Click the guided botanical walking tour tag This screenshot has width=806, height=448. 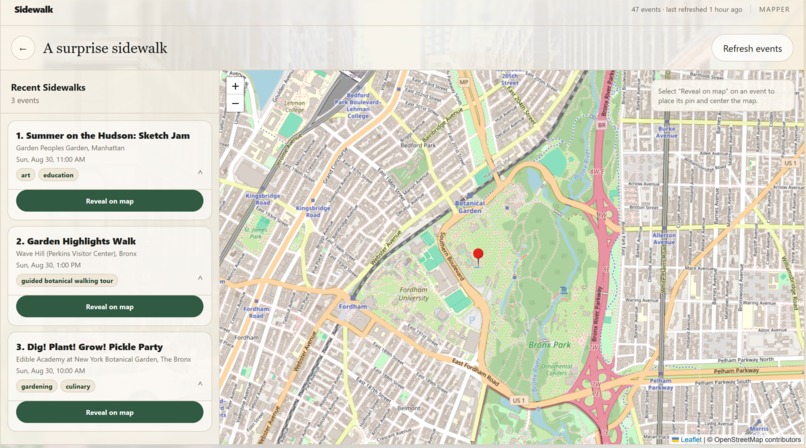67,281
